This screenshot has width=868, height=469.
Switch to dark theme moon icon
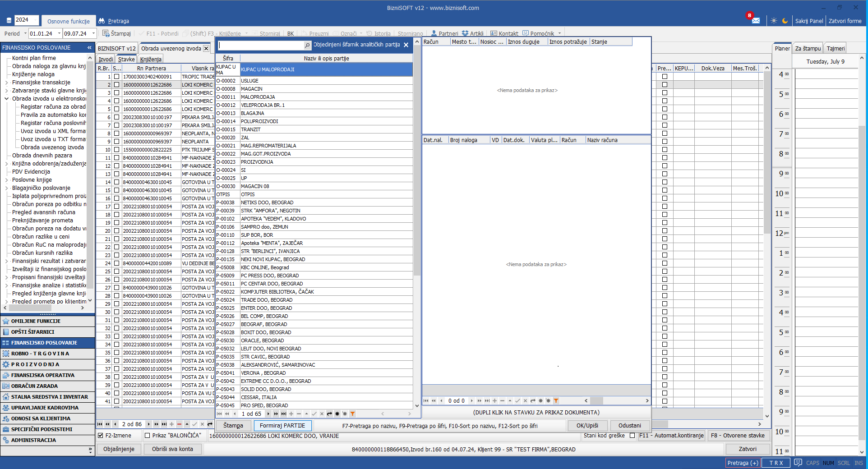coord(785,21)
